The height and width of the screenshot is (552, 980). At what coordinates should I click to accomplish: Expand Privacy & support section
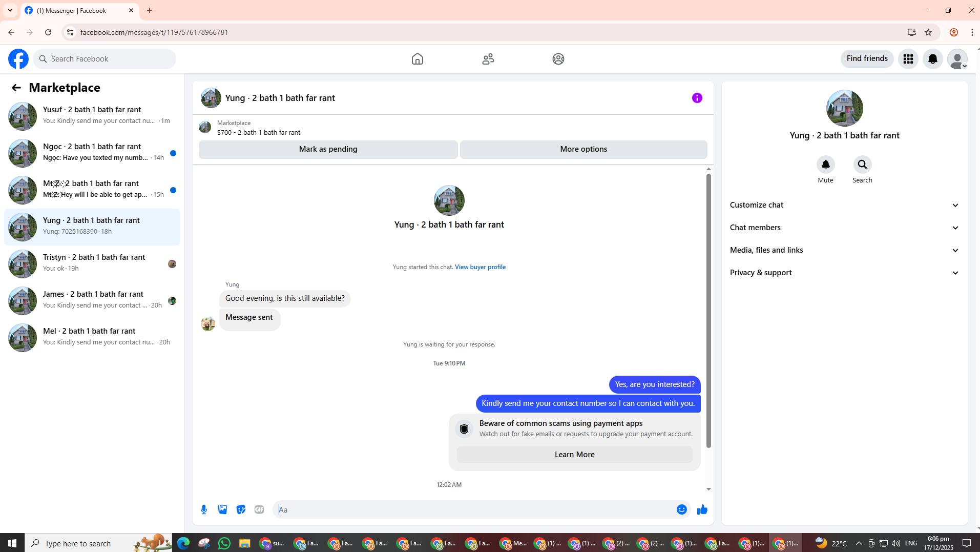click(844, 273)
